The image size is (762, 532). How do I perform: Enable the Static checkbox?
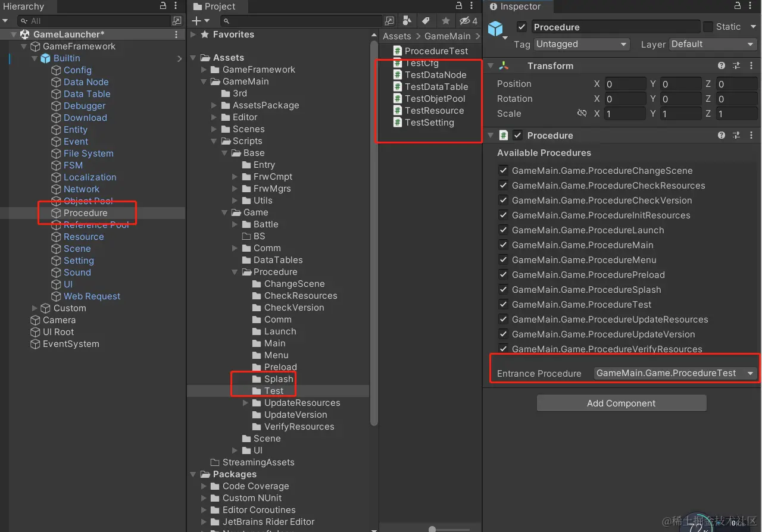tap(708, 27)
